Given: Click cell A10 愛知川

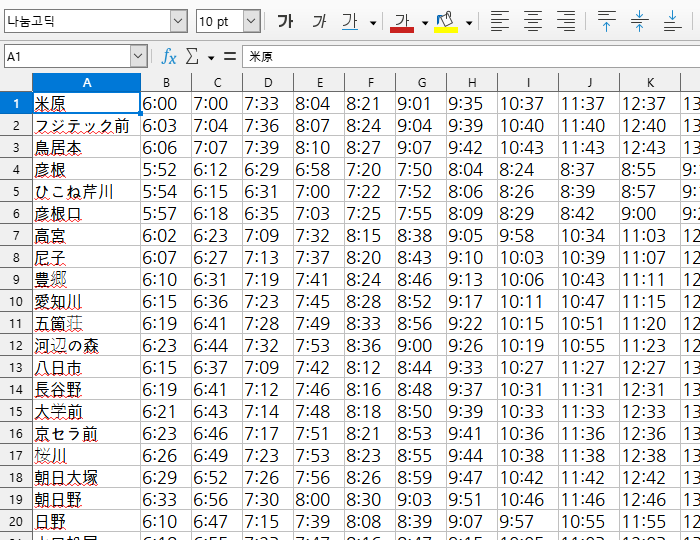Looking at the screenshot, I should tap(87, 301).
